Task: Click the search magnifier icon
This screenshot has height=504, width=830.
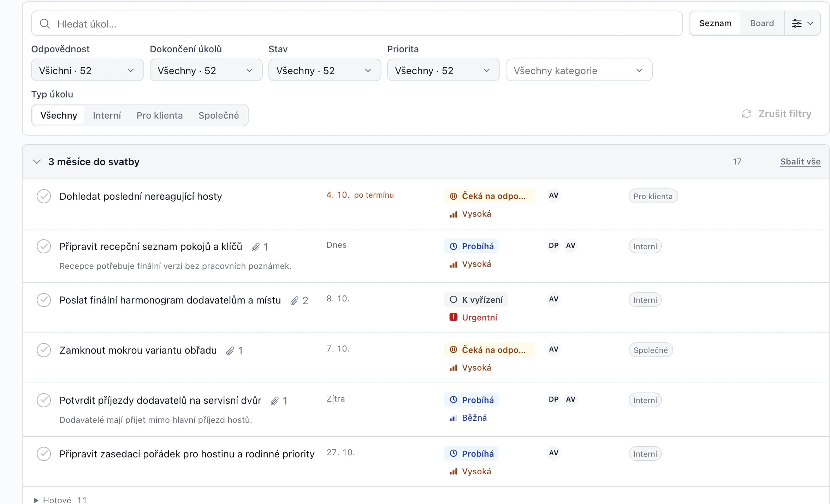Action: pos(45,24)
